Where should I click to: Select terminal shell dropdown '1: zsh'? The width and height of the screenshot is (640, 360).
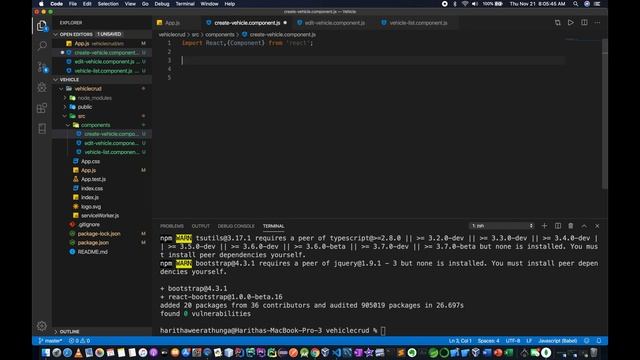(x=502, y=226)
